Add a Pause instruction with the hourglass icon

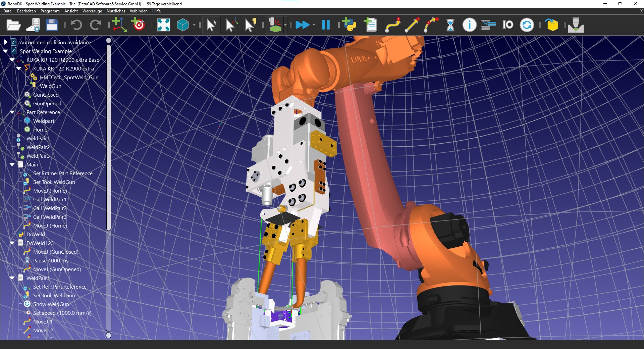[450, 25]
